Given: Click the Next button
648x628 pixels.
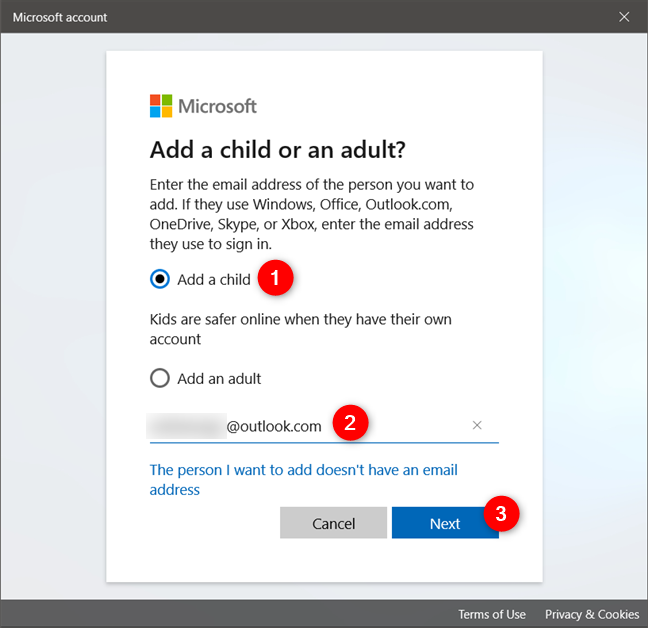Looking at the screenshot, I should 445,523.
